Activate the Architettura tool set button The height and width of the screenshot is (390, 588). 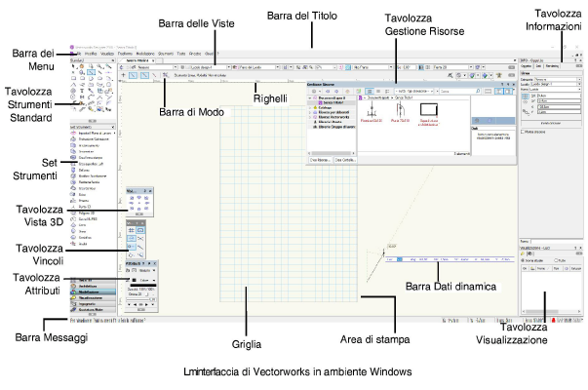[x=93, y=286]
